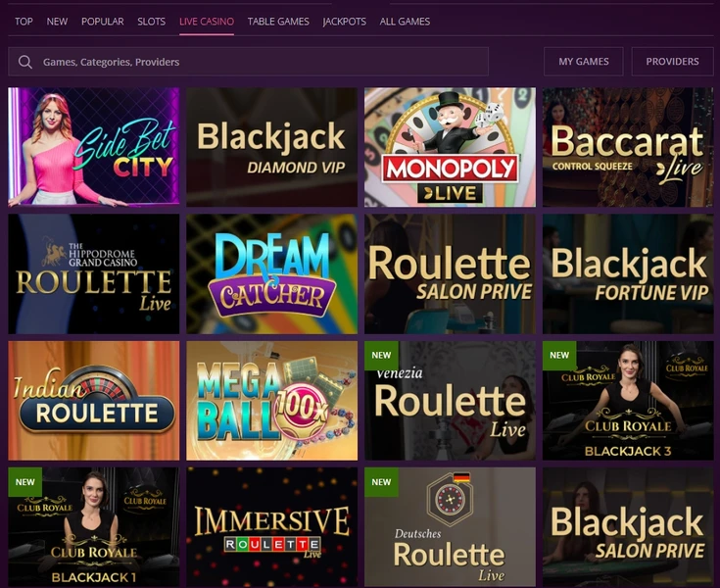Screen dimensions: 720x588
Task: Open Roulette Salon Prive tile
Action: point(450,274)
